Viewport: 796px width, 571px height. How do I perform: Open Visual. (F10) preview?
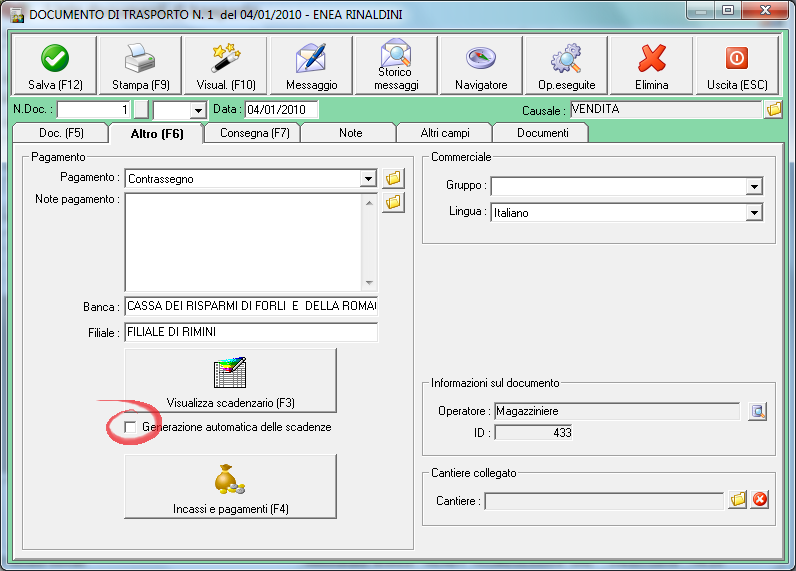point(225,65)
